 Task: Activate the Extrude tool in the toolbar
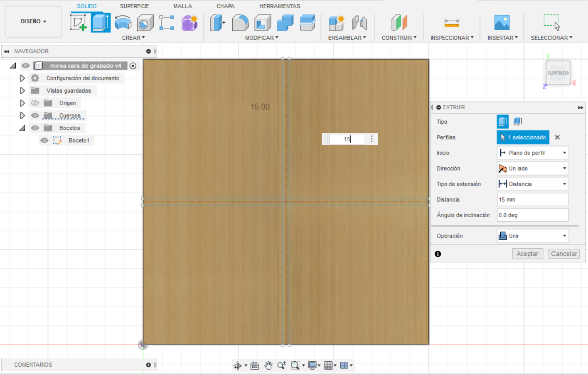click(101, 22)
